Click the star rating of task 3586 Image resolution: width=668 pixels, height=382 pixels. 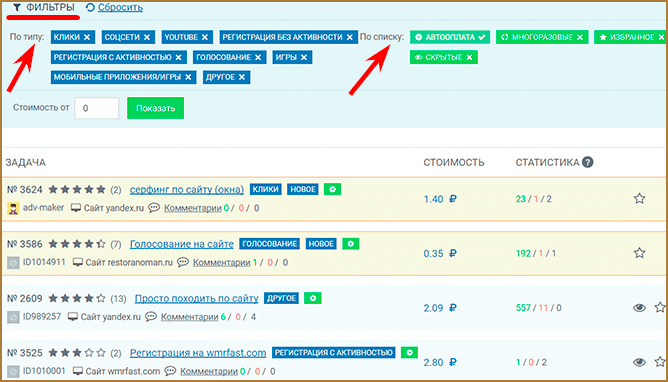pyautogui.click(x=77, y=244)
